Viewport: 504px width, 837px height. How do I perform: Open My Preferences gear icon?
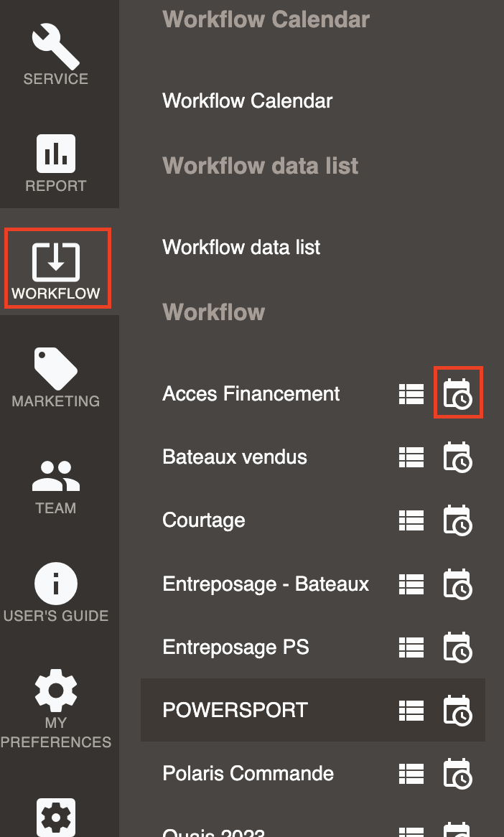click(x=55, y=691)
